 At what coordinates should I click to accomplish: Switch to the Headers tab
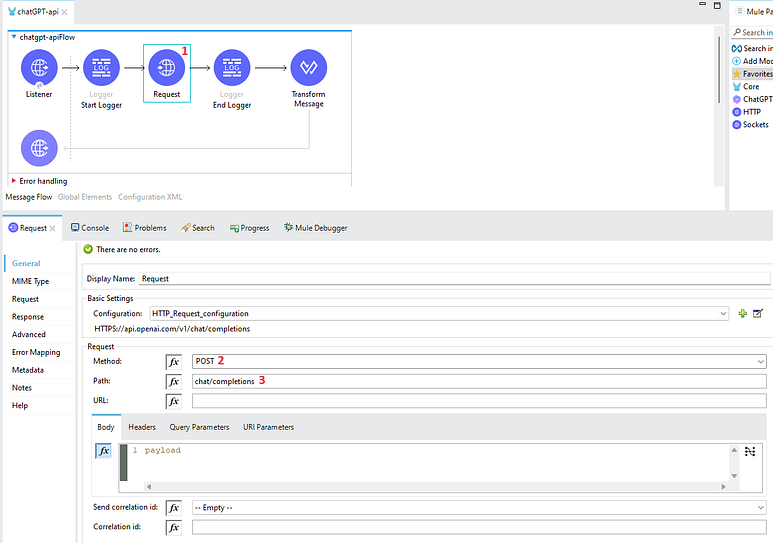click(142, 427)
